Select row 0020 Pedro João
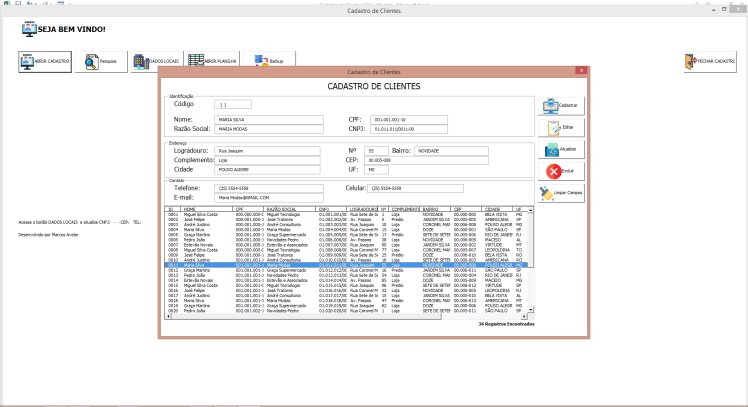Screen dimensions: 748x407 (x=346, y=311)
